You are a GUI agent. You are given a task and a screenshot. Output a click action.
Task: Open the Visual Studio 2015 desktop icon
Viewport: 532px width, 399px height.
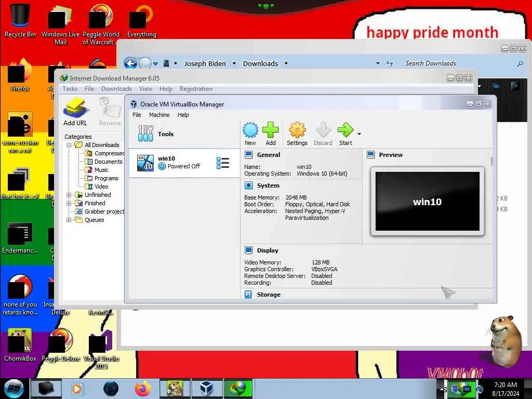[x=101, y=350]
